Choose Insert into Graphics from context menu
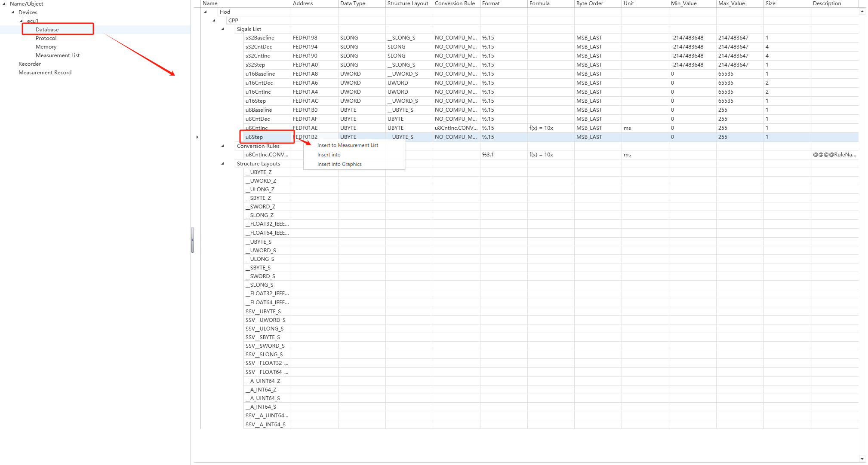 coord(339,164)
